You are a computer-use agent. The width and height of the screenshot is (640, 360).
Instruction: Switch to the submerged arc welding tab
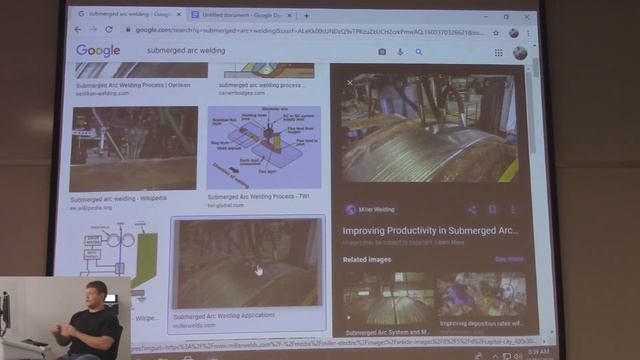129,14
